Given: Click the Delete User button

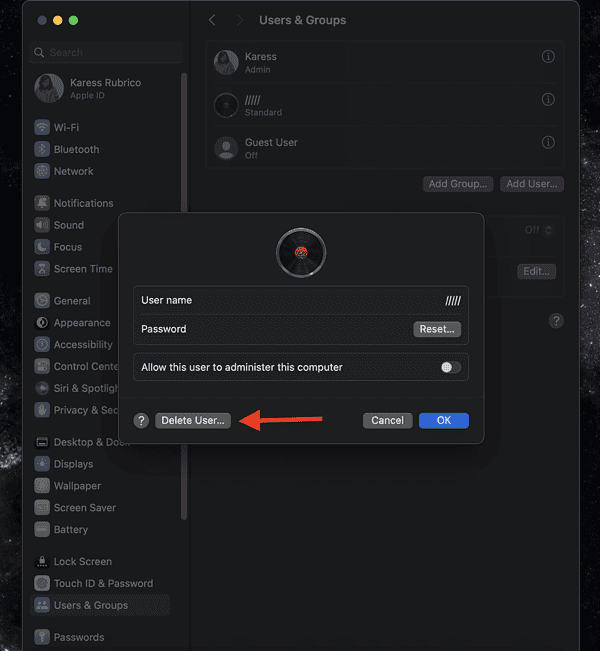Looking at the screenshot, I should [x=193, y=421].
